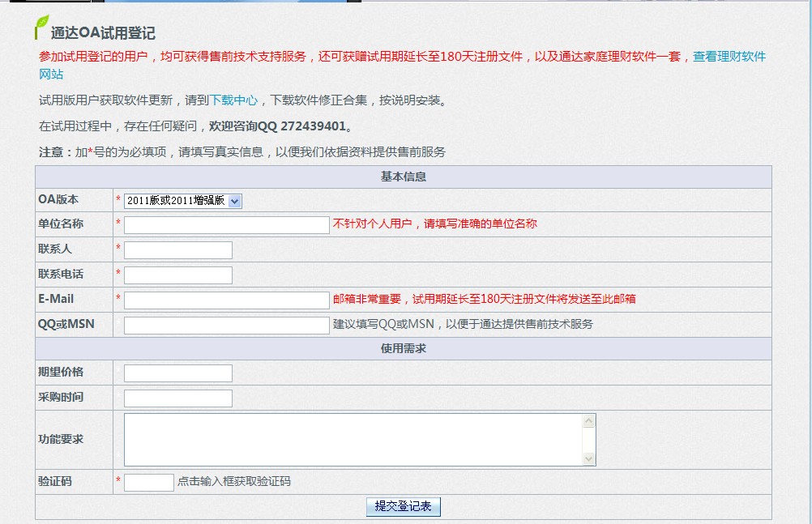Select the E-Mail input field
Screen dimensions: 812x524
click(227, 300)
